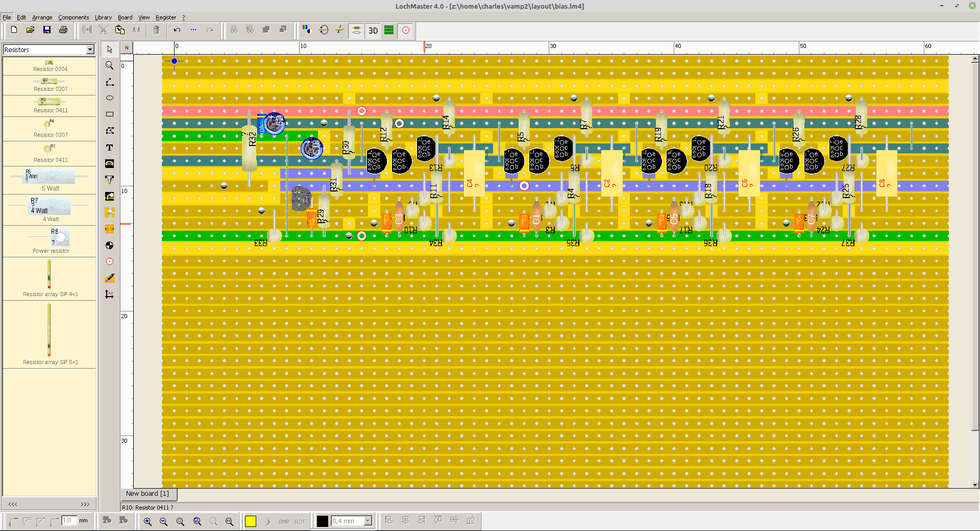The height and width of the screenshot is (531, 980).
Task: Select the track color marker tool
Action: (110, 278)
